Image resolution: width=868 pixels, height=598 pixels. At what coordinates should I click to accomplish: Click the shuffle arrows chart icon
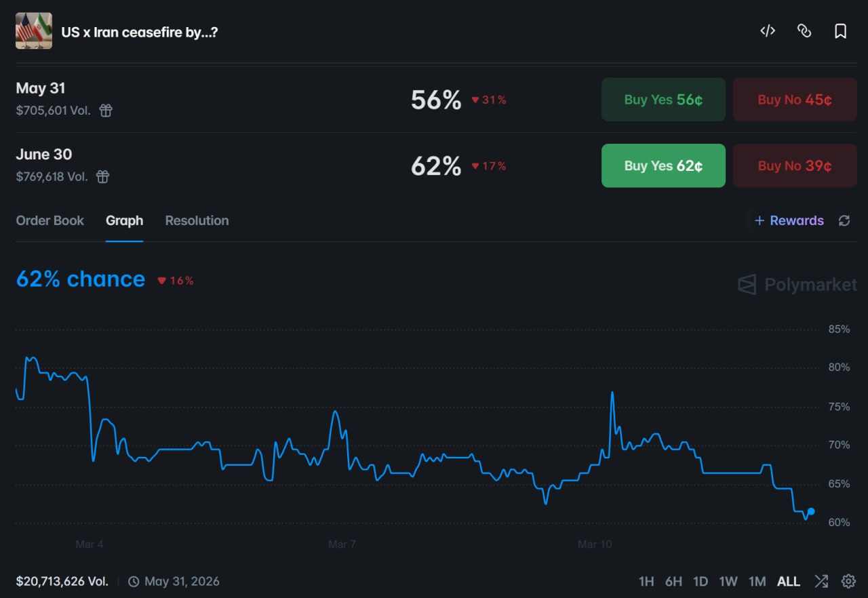click(x=821, y=581)
